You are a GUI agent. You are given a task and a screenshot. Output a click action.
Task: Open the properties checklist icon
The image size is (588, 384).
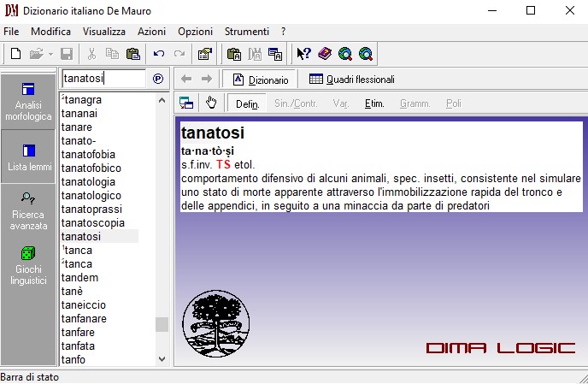coord(205,54)
